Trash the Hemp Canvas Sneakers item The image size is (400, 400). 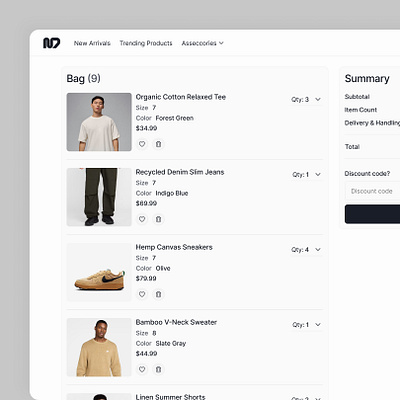(158, 294)
